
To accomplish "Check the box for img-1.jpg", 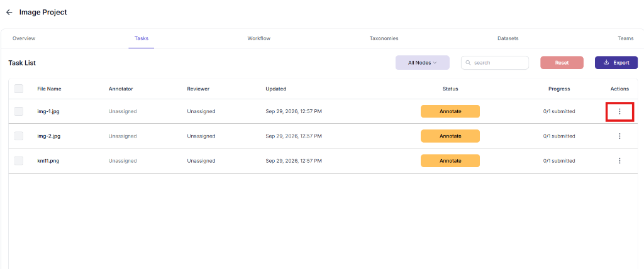I will coord(19,111).
